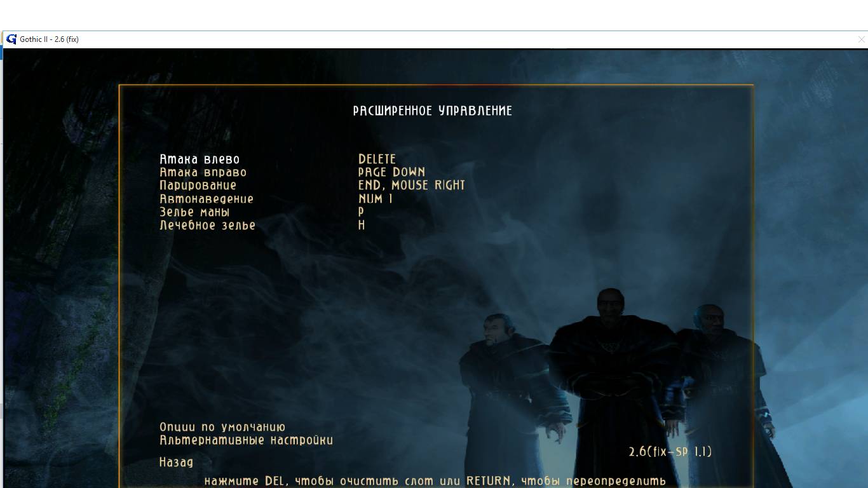Select the Атака вправо control option
Image resolution: width=868 pixels, height=488 pixels.
pos(203,172)
